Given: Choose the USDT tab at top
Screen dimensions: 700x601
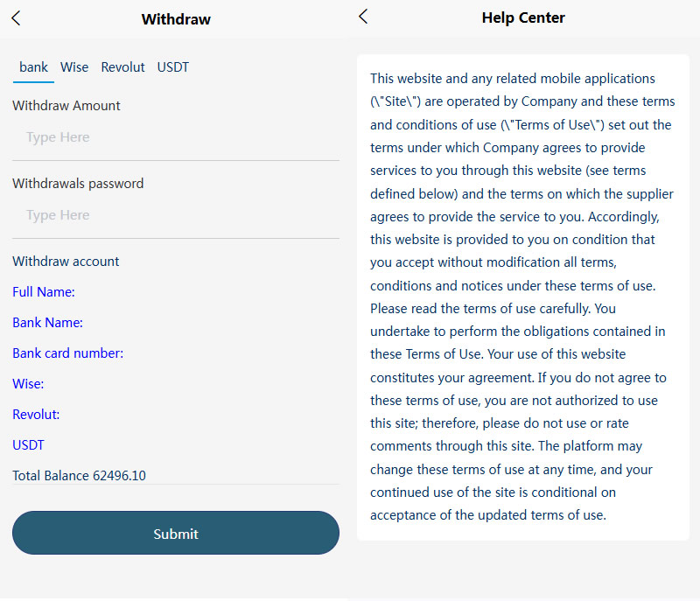Looking at the screenshot, I should click(172, 67).
